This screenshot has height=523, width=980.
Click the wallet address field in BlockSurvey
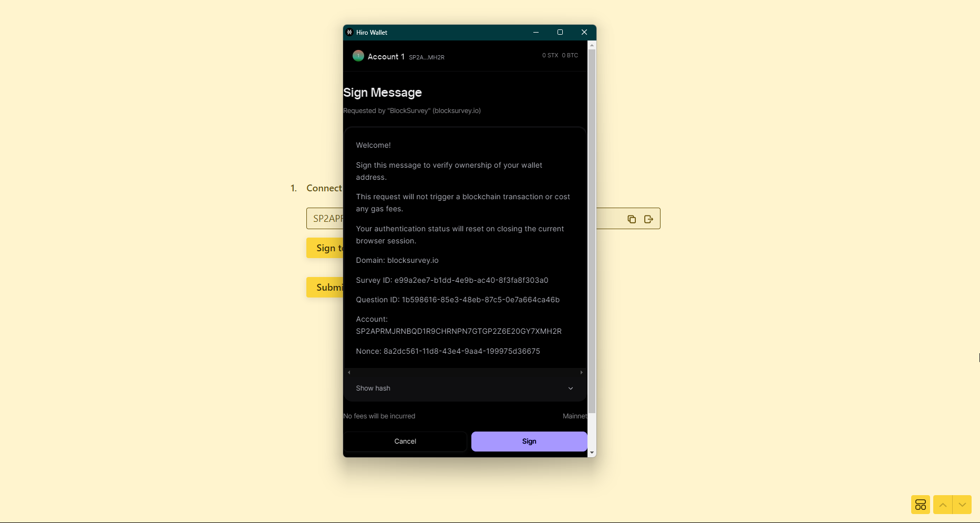[483, 219]
